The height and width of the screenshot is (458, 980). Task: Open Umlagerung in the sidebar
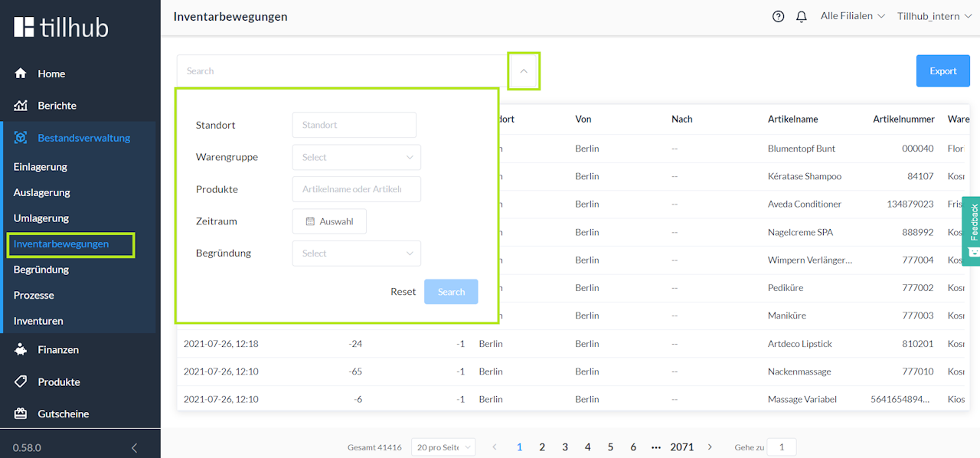tap(41, 218)
